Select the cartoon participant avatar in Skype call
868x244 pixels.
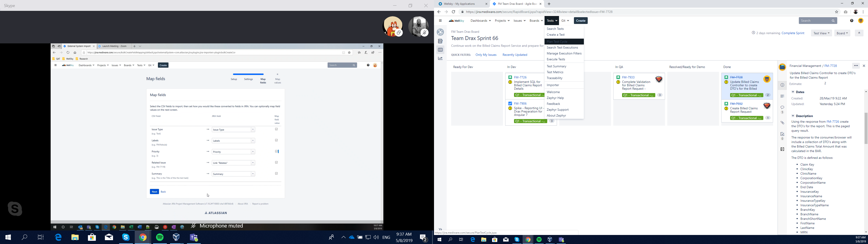(393, 27)
